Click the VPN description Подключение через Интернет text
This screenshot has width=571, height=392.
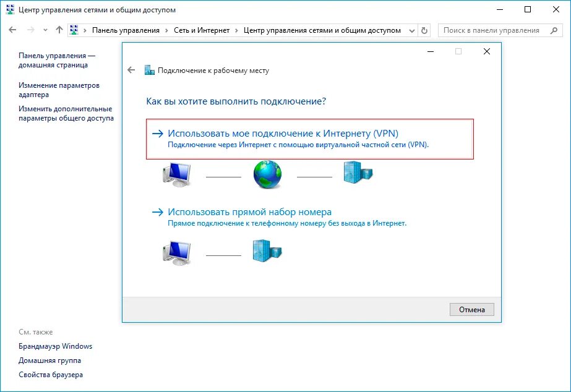pos(298,145)
